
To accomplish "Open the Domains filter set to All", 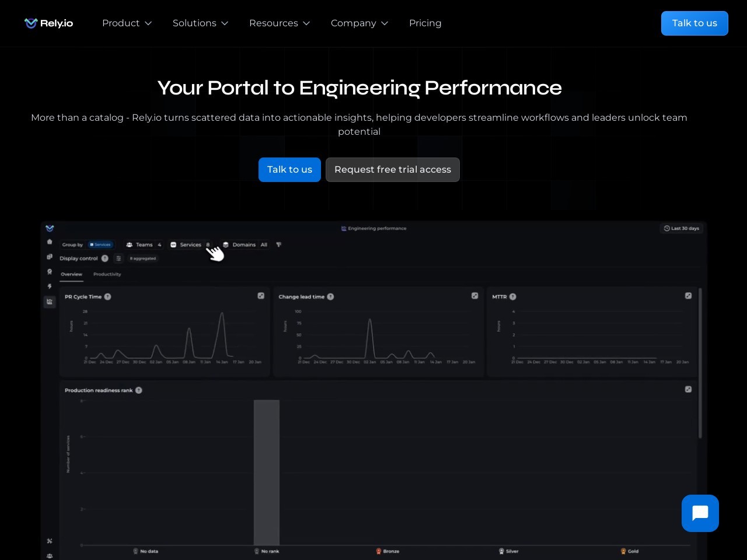I will [x=245, y=244].
